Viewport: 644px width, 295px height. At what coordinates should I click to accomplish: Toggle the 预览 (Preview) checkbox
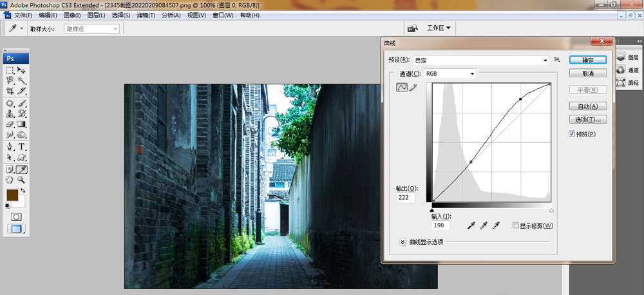click(573, 134)
